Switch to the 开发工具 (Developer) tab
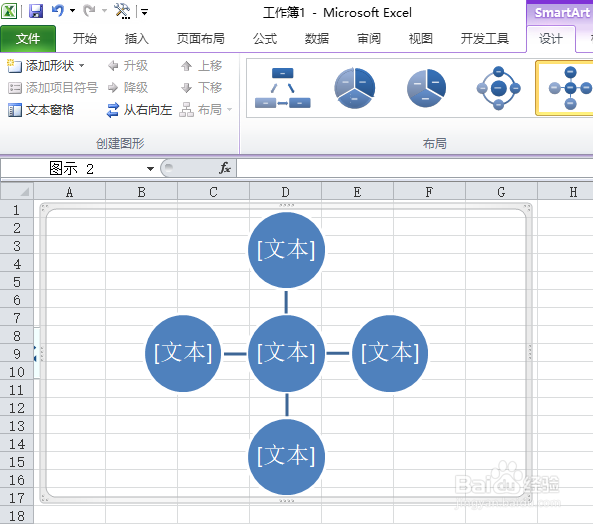 click(484, 39)
